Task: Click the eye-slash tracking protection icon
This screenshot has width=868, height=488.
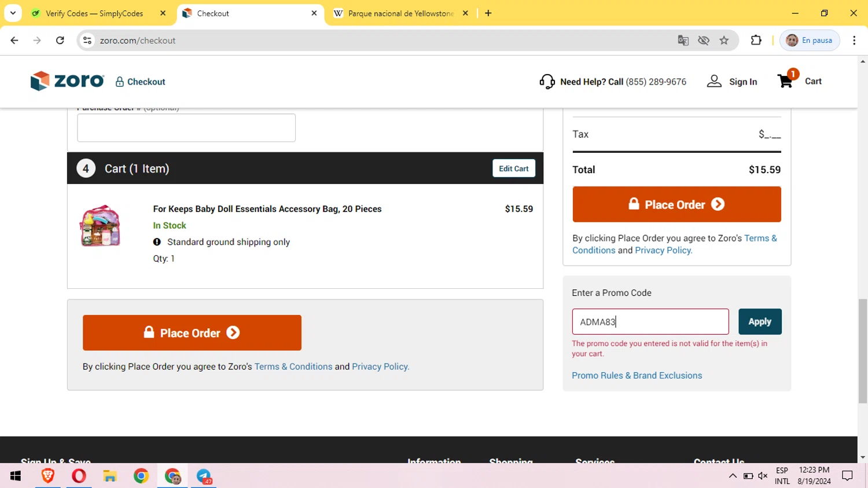Action: pyautogui.click(x=704, y=41)
